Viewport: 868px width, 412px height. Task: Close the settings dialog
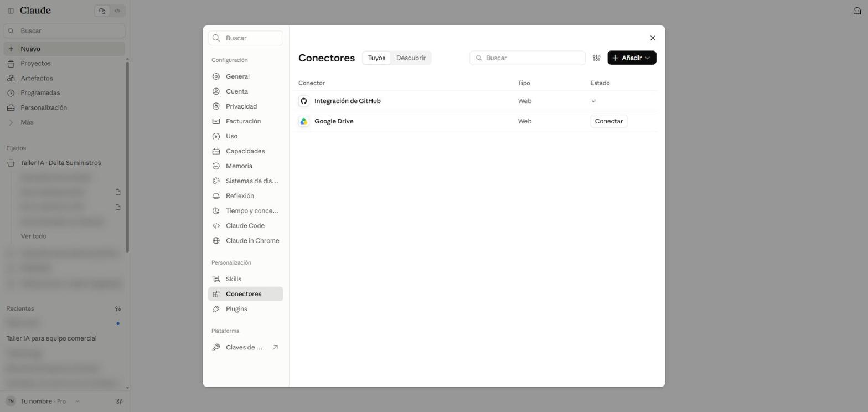click(652, 38)
